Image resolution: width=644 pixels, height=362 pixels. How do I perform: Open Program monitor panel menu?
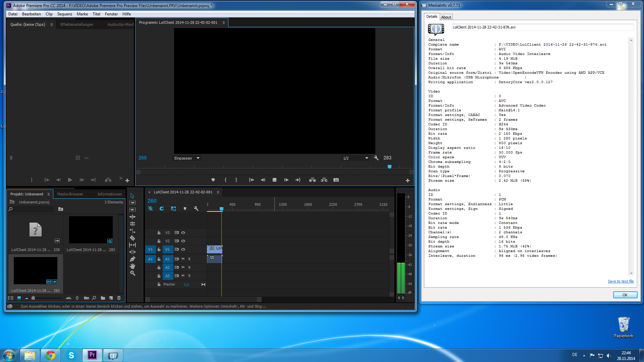224,23
